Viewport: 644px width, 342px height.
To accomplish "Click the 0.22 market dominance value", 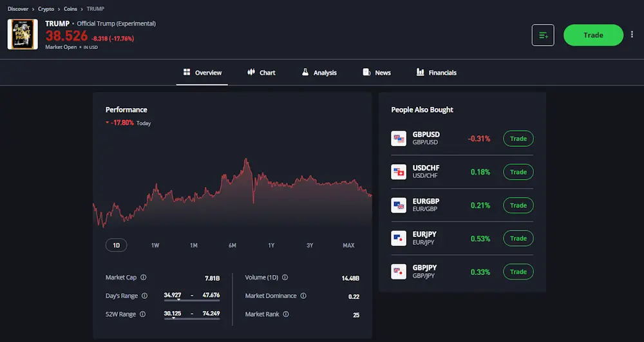I will tap(354, 296).
